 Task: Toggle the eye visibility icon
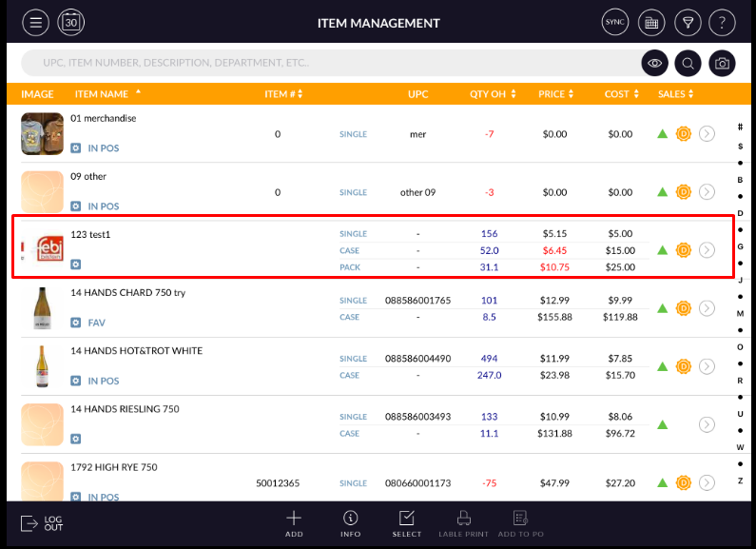(653, 63)
